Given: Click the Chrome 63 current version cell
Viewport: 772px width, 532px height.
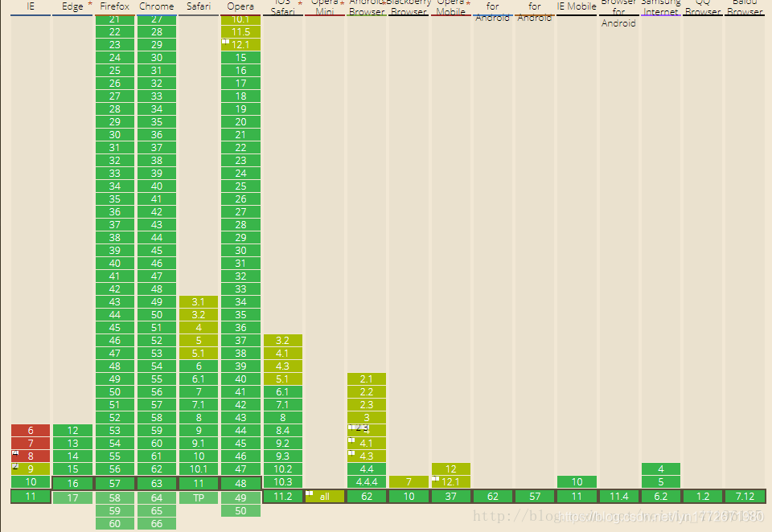Looking at the screenshot, I should (157, 483).
